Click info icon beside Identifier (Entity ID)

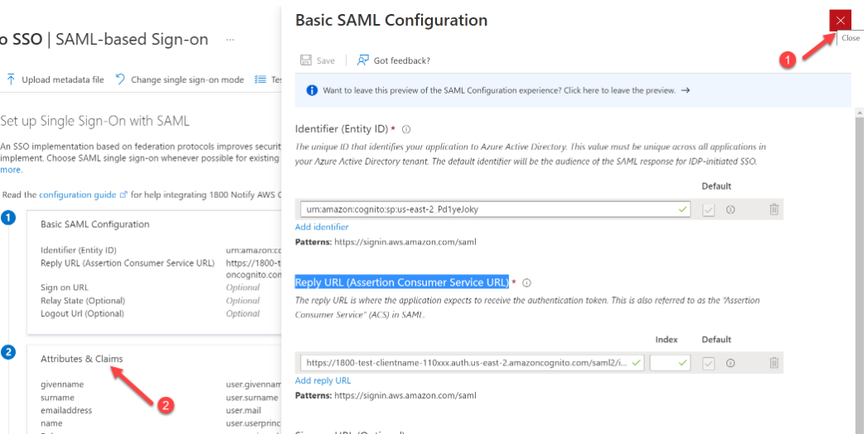405,129
